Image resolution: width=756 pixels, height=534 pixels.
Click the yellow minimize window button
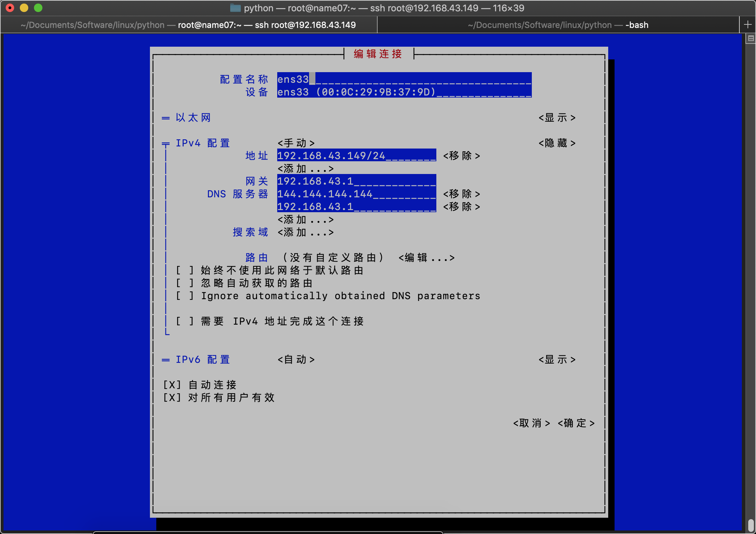tap(24, 8)
